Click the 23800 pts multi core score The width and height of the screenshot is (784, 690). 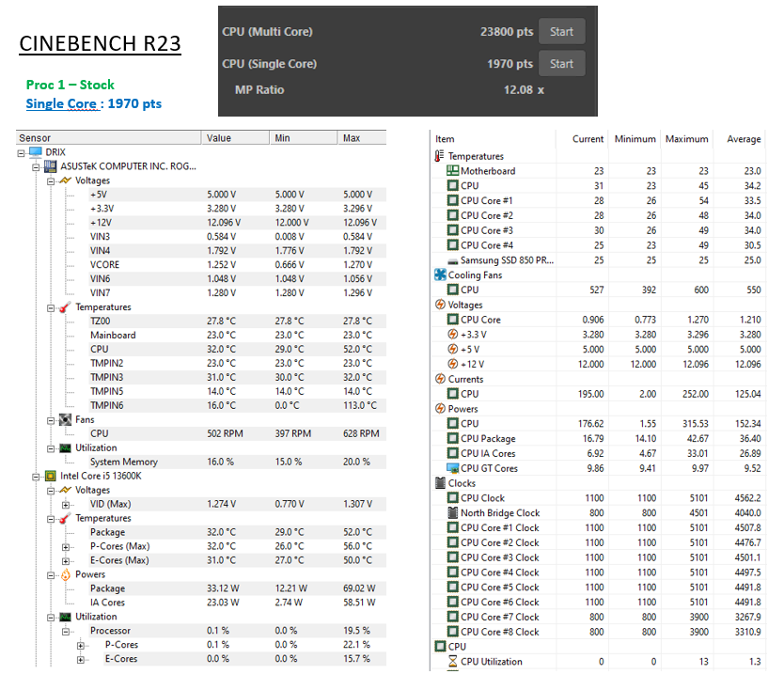pos(507,32)
